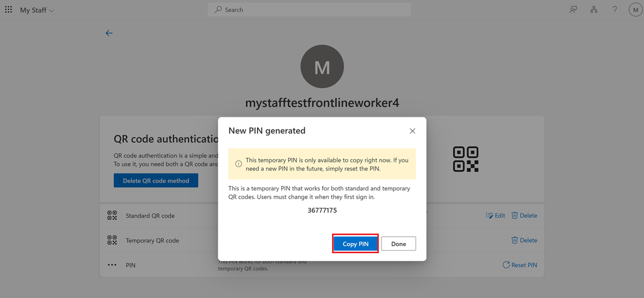
Task: Click the Done button
Action: pyautogui.click(x=398, y=243)
